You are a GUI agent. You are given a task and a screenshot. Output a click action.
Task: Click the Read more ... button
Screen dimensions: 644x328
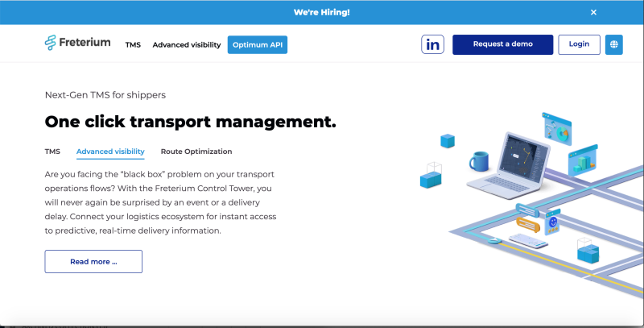pos(93,261)
